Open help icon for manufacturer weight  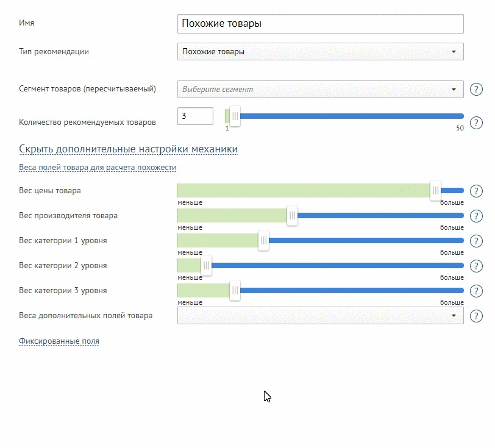pyautogui.click(x=476, y=216)
